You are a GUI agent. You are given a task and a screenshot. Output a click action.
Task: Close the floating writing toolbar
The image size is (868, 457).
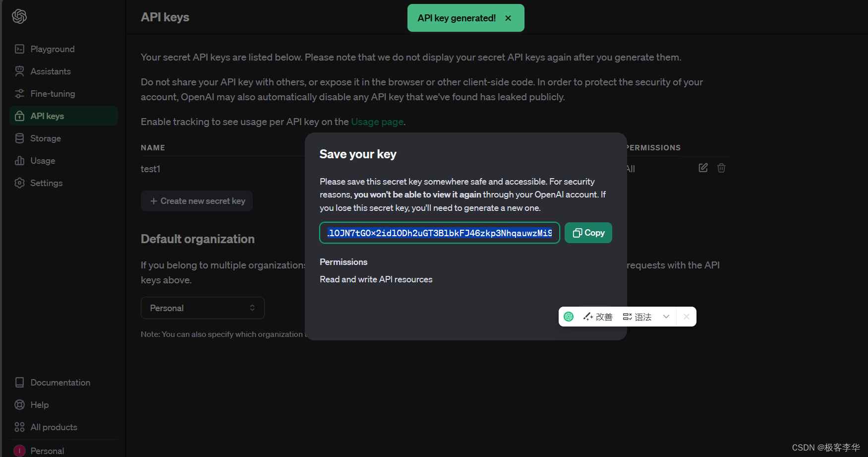686,317
